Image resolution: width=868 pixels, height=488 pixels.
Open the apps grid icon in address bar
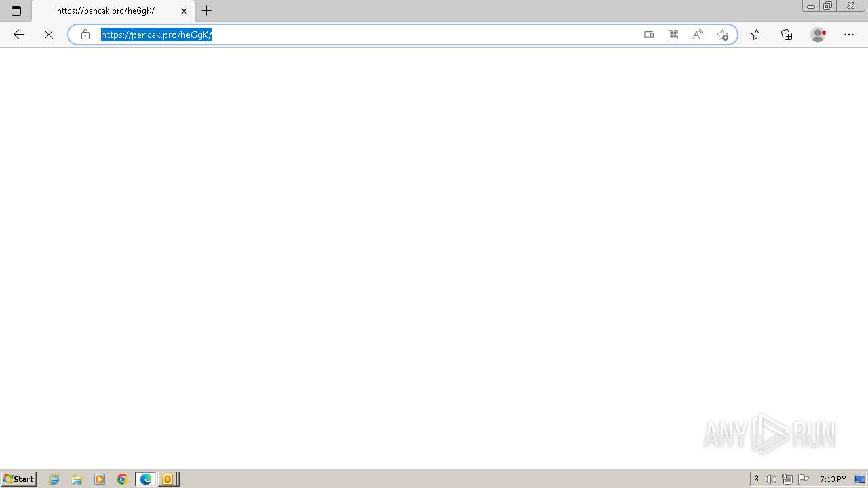pos(673,35)
